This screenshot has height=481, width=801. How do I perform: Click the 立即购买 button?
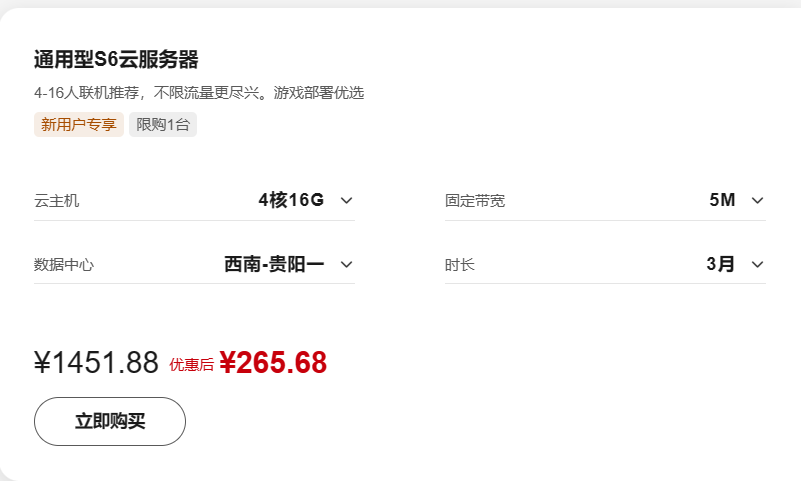[110, 421]
